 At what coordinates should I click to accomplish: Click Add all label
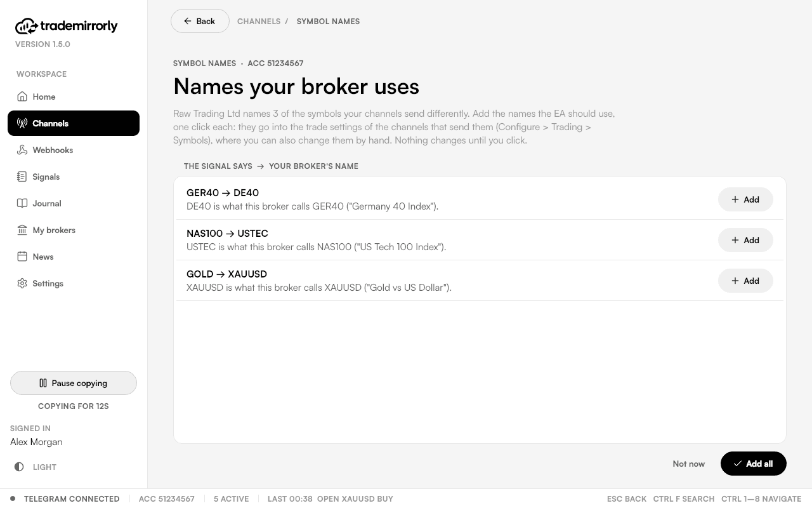point(759,464)
